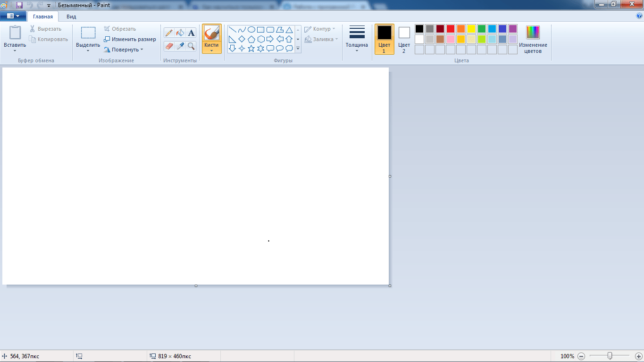This screenshot has height=362, width=644.
Task: Open Изменение цветов color editor
Action: pyautogui.click(x=533, y=39)
